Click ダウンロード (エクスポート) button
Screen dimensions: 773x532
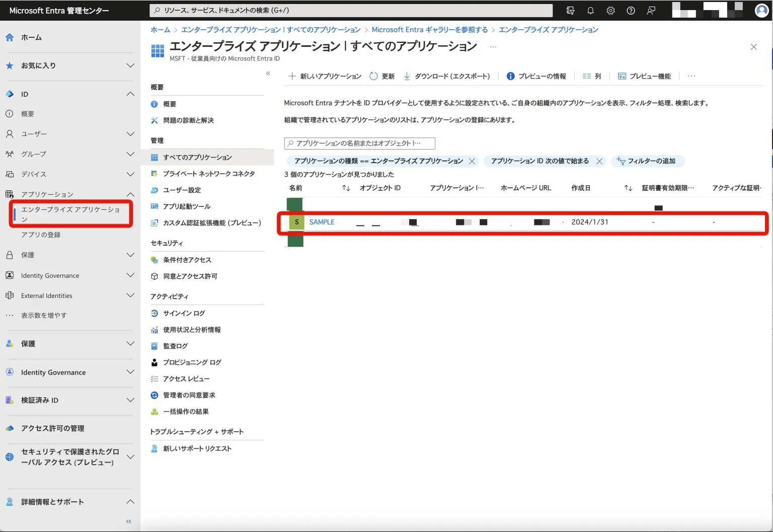[446, 76]
